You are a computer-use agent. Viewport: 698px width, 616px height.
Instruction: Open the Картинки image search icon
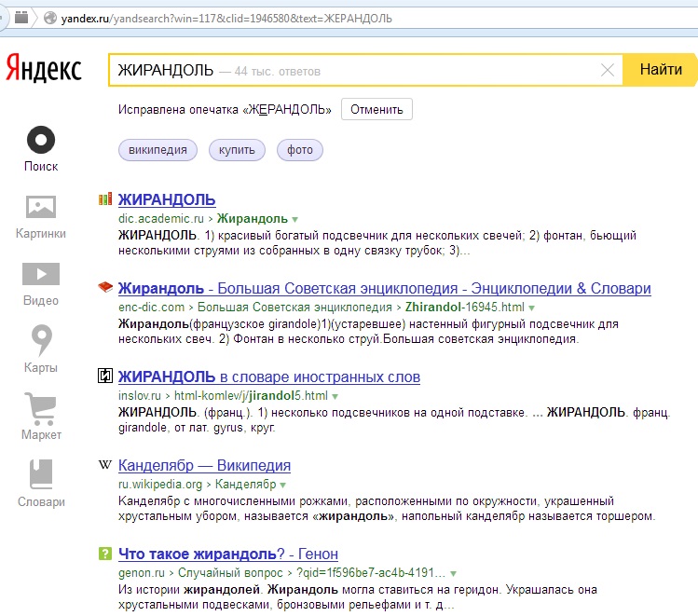[x=41, y=207]
